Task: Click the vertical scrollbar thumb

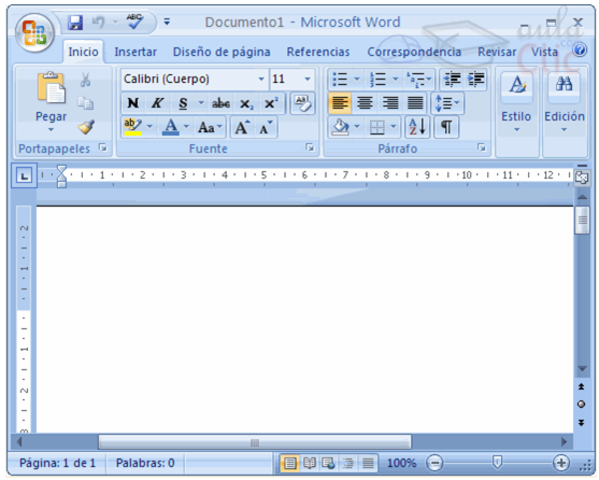Action: pyautogui.click(x=582, y=220)
